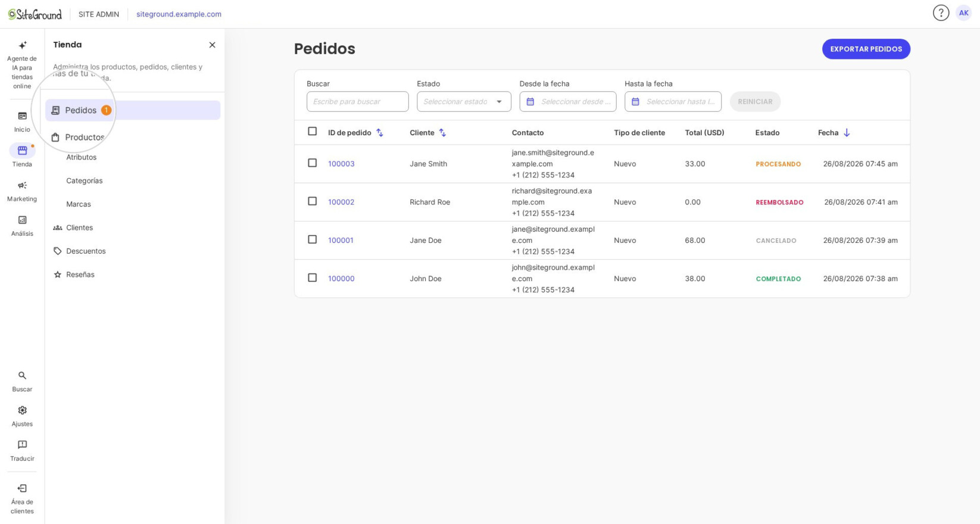Image resolution: width=980 pixels, height=524 pixels.
Task: Open the Hasta la fecha date picker
Action: tap(673, 102)
